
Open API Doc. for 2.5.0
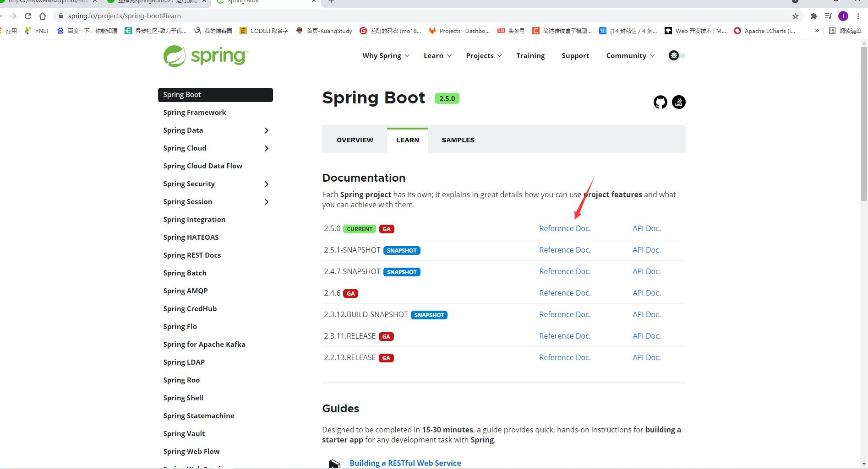(647, 228)
